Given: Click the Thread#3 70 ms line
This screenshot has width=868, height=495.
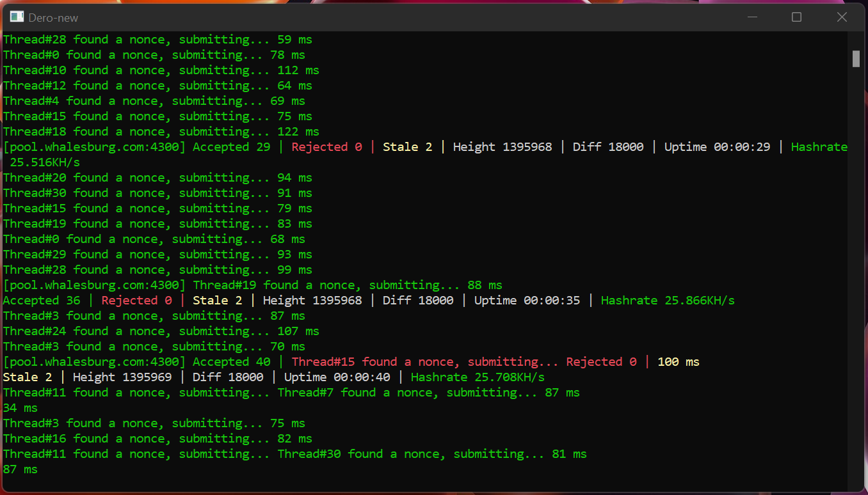Looking at the screenshot, I should (x=154, y=347).
